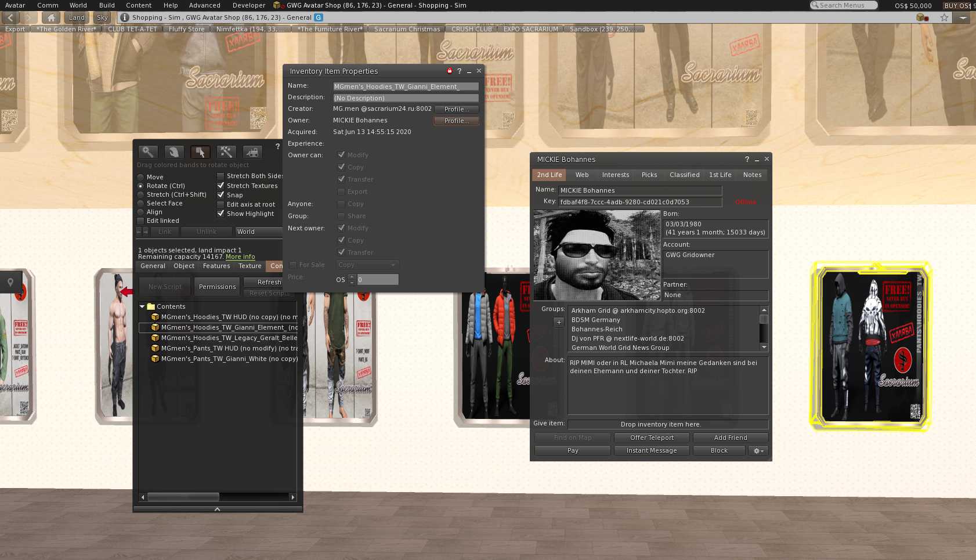Click the Groups list vertical scrollbar

pos(764,328)
